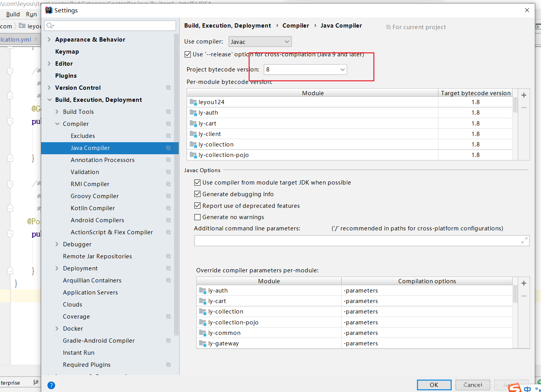Uncheck Generate debugging info

pos(197,194)
